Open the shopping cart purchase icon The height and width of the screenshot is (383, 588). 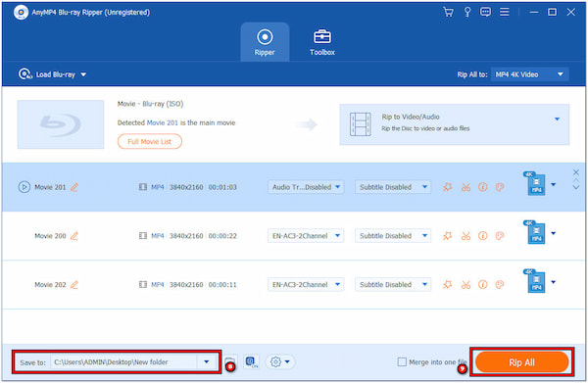click(x=448, y=12)
